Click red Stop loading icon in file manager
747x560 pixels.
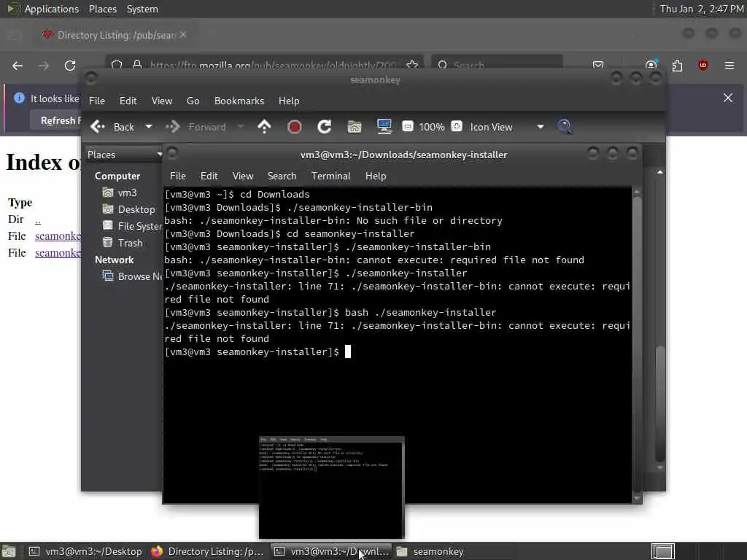click(295, 127)
